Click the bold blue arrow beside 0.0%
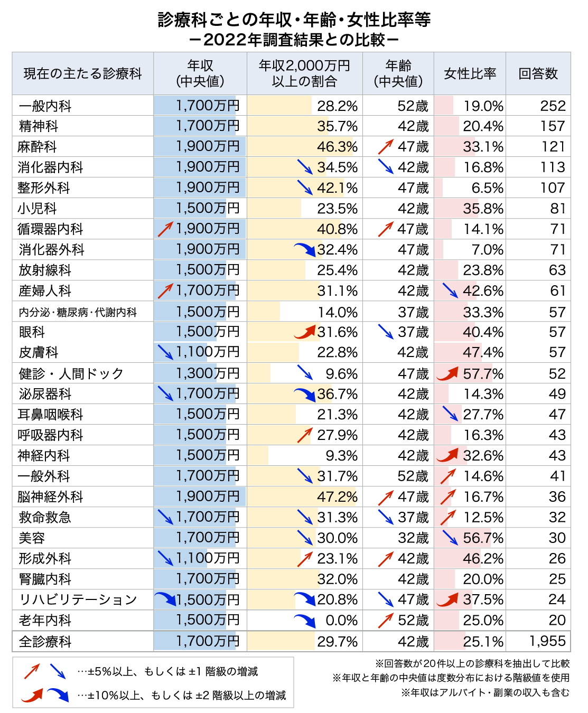The height and width of the screenshot is (713, 588). click(305, 621)
